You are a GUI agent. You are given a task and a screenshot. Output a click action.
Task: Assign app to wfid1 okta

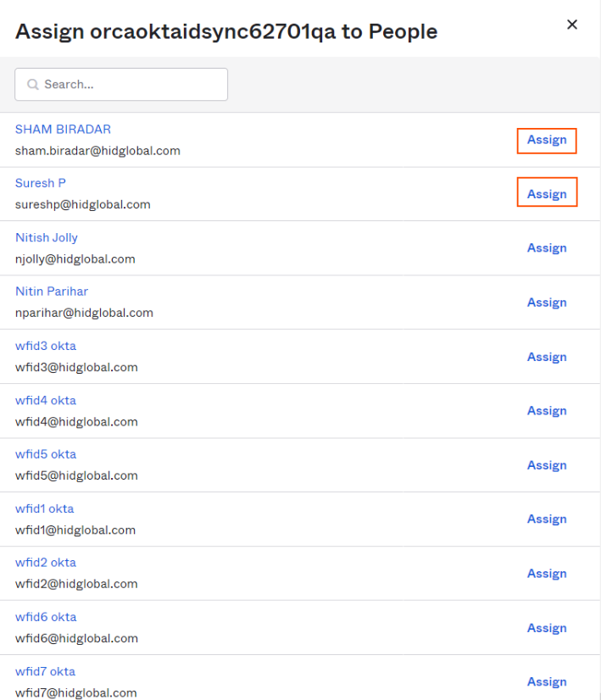[x=547, y=519]
